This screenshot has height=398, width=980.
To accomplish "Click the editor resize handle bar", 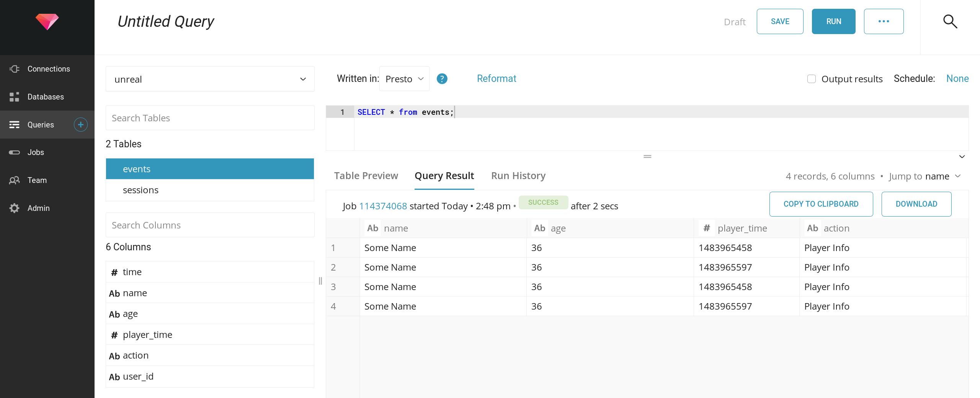I will (x=647, y=157).
